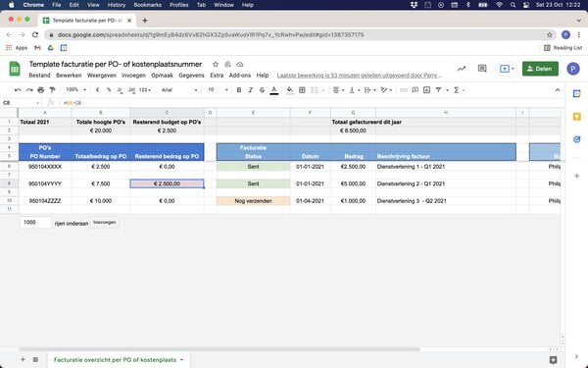588x368 pixels.
Task: Increase decimal places
Action: [131, 90]
